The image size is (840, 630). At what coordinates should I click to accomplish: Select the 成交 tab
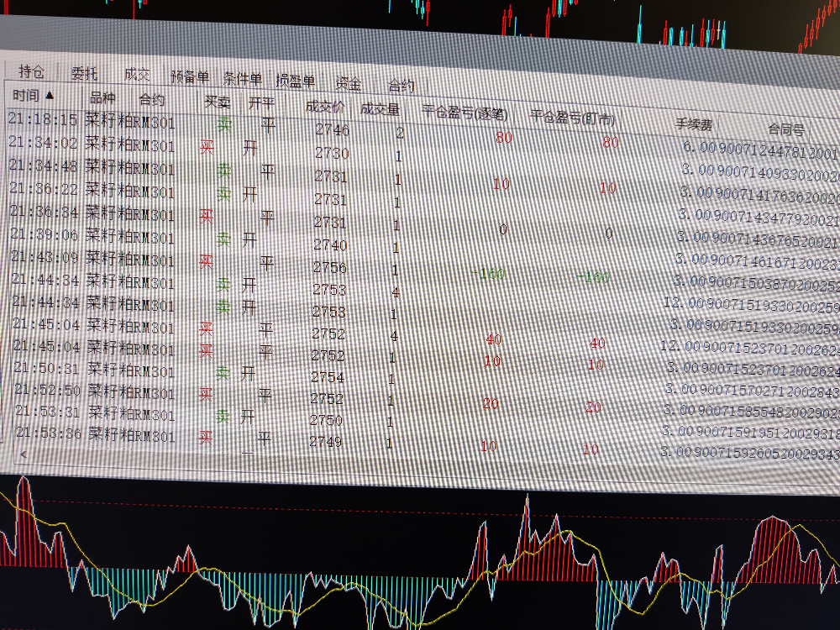click(137, 75)
